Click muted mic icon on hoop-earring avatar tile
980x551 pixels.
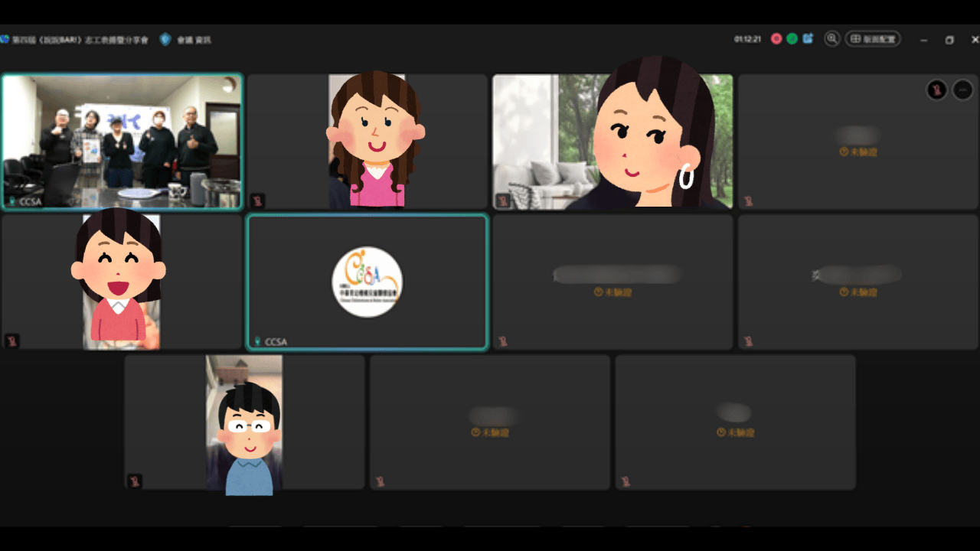503,201
